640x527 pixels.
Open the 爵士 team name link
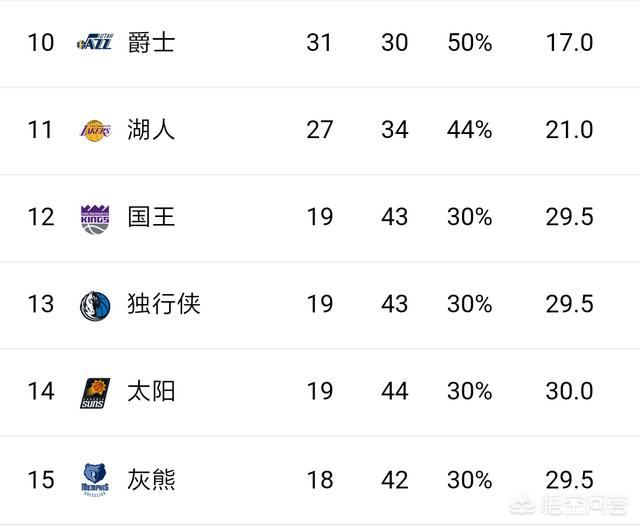click(151, 43)
